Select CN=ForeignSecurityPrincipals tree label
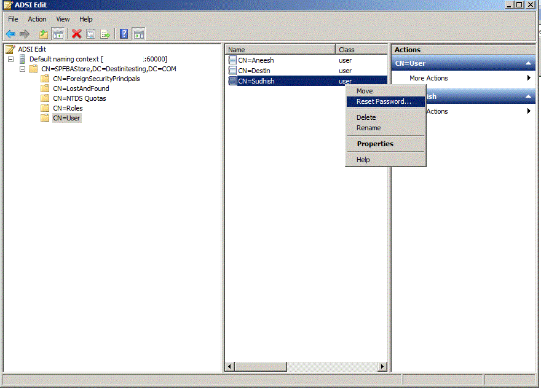 [x=97, y=79]
